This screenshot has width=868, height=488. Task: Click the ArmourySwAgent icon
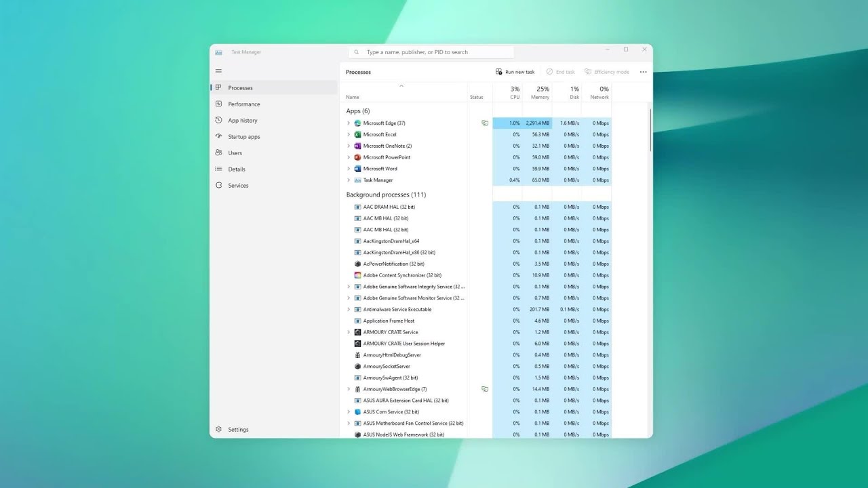[x=357, y=378]
